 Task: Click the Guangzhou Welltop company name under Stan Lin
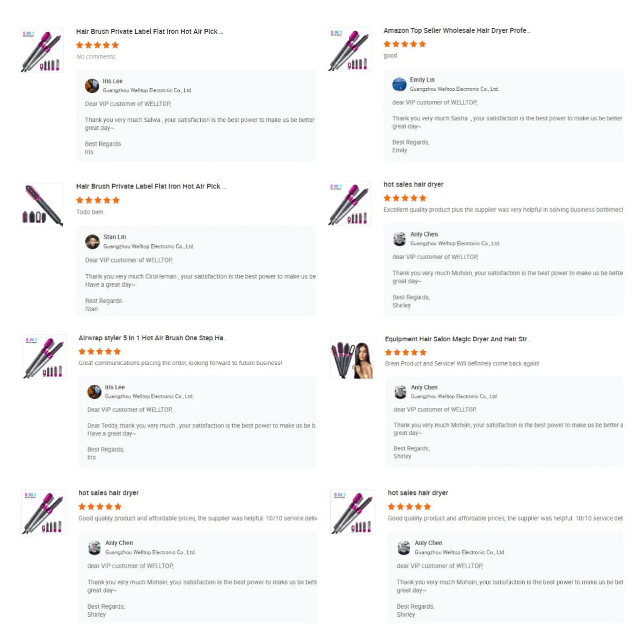[x=149, y=246]
